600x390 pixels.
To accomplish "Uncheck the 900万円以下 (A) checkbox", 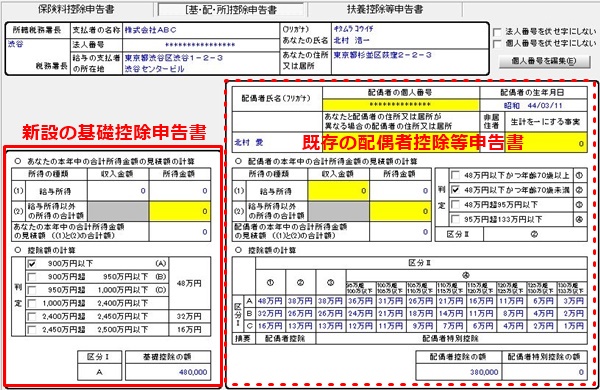I will 32,264.
